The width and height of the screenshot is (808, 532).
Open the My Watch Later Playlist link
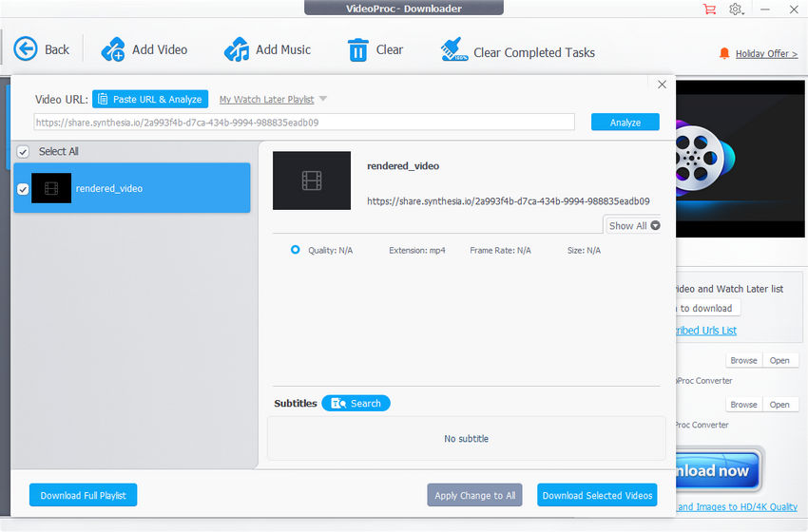click(x=266, y=100)
